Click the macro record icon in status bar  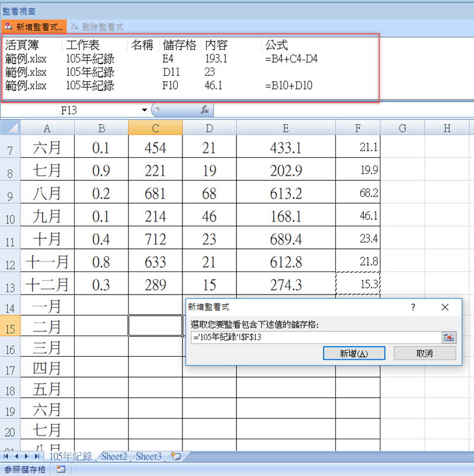60,469
